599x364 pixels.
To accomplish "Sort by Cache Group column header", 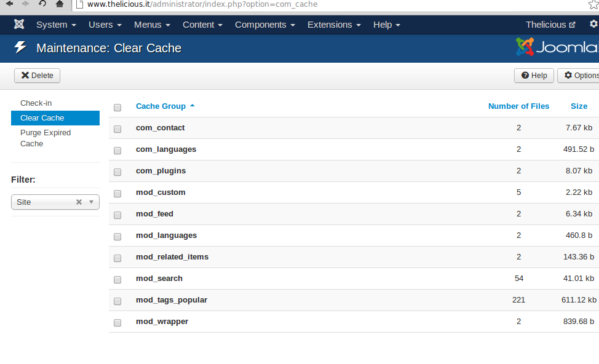I will coord(161,106).
